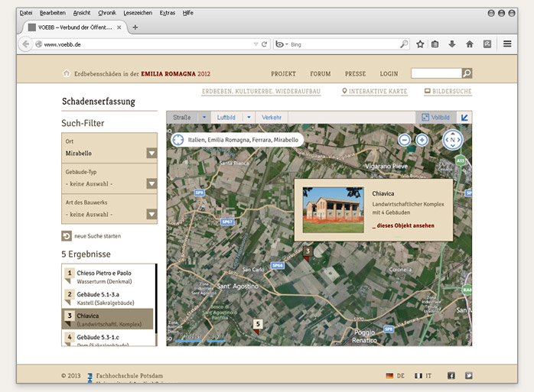
Task: Open the Hilfe menu
Action: (187, 13)
